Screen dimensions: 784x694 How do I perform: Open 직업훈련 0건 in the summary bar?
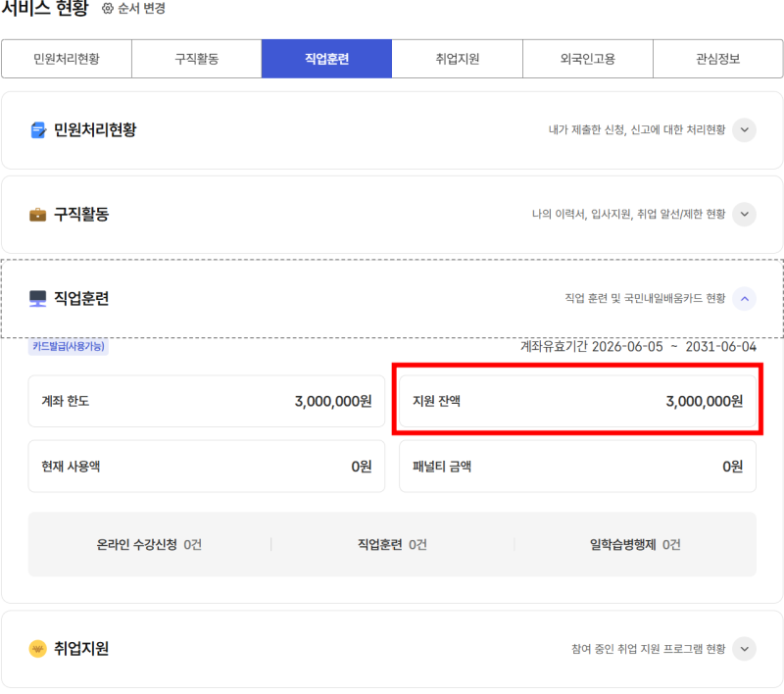(392, 544)
